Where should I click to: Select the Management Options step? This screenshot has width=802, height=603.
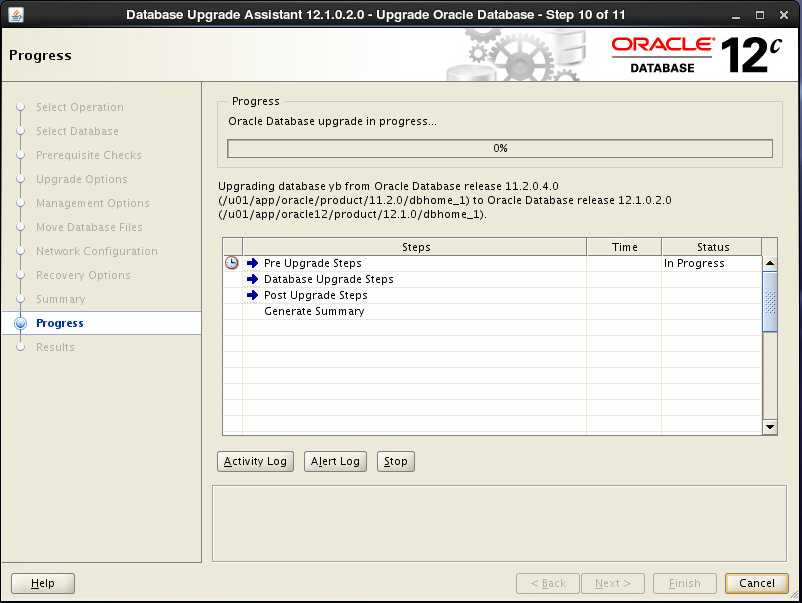click(x=93, y=203)
